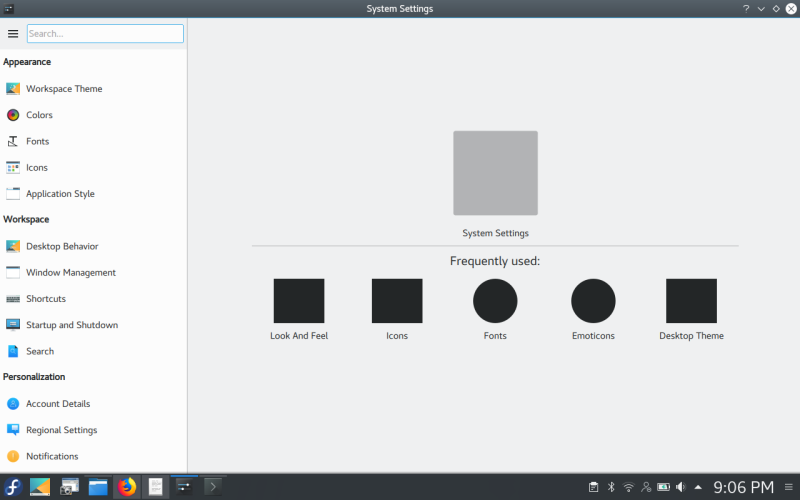Open the hamburger menu beside search

(13, 33)
